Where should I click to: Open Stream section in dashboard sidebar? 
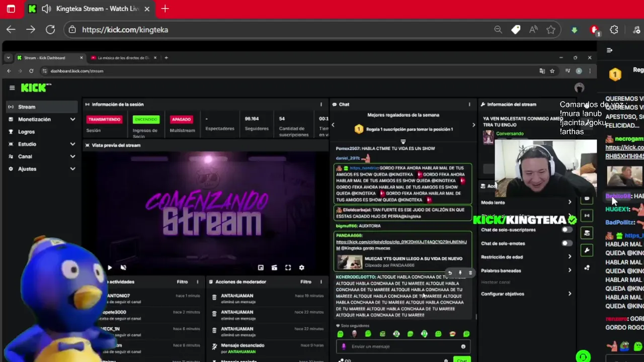[42, 107]
